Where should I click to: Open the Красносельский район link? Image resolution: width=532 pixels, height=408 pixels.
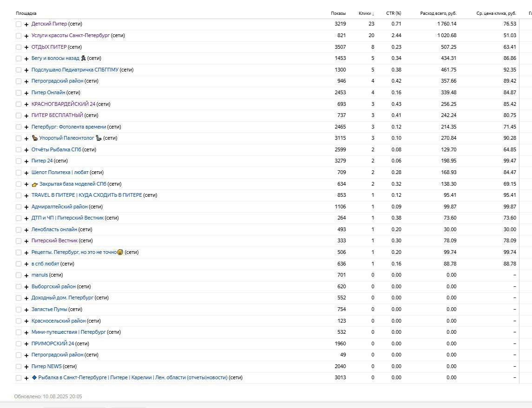[59, 321]
